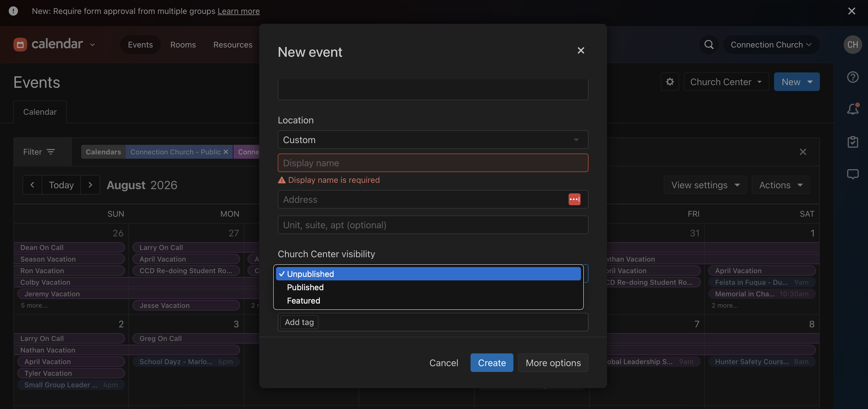
Task: Open the Season Vacation event
Action: tap(69, 259)
